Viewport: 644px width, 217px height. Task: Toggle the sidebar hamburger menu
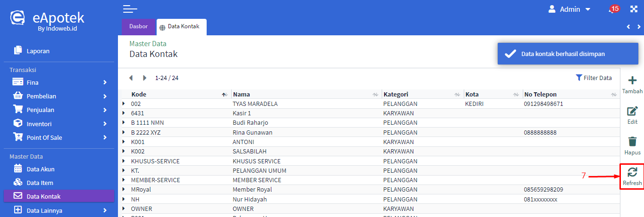[130, 8]
